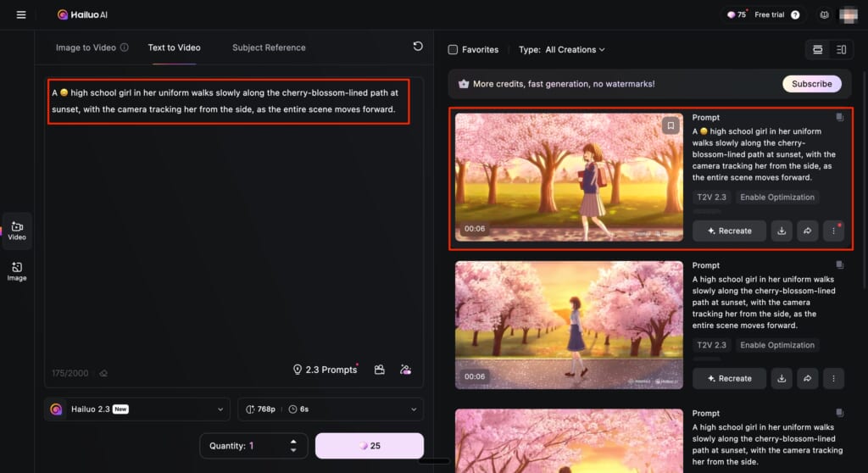
Task: Click the camera movement icon in prompt box
Action: [380, 370]
